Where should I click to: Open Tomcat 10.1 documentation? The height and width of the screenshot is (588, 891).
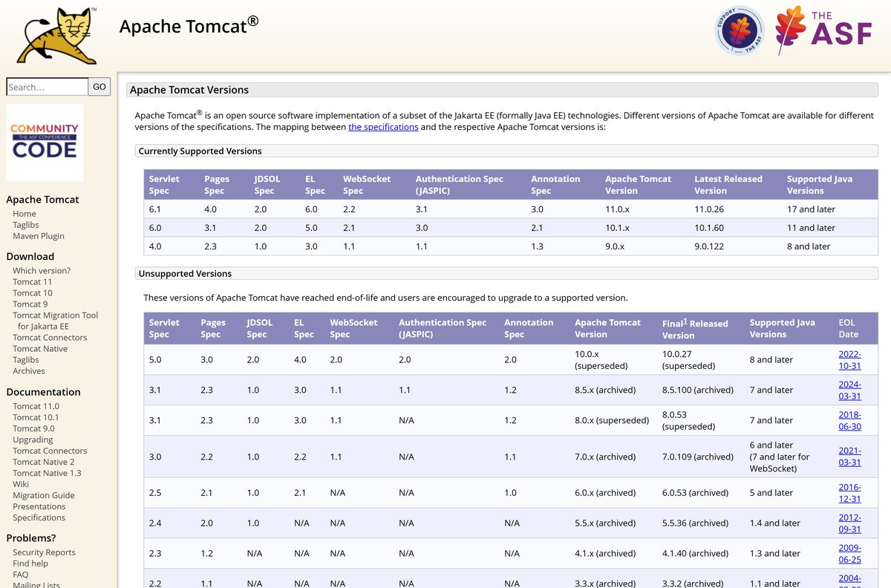point(36,417)
